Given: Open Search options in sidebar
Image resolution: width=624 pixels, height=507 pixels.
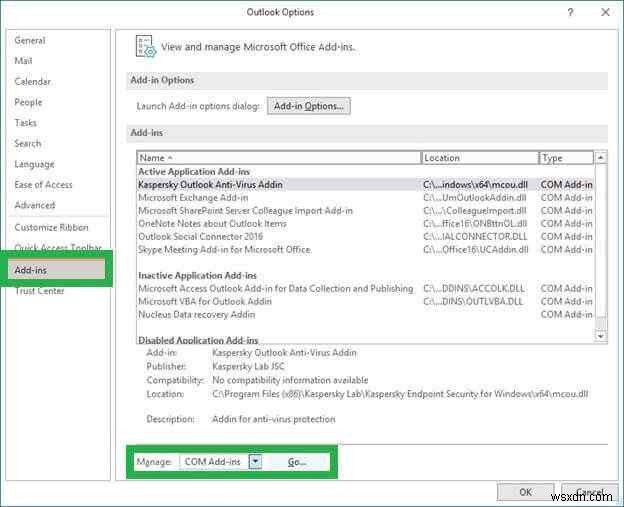Looking at the screenshot, I should 27,143.
